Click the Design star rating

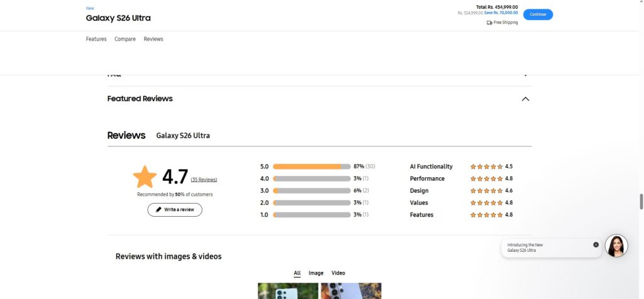(x=486, y=191)
